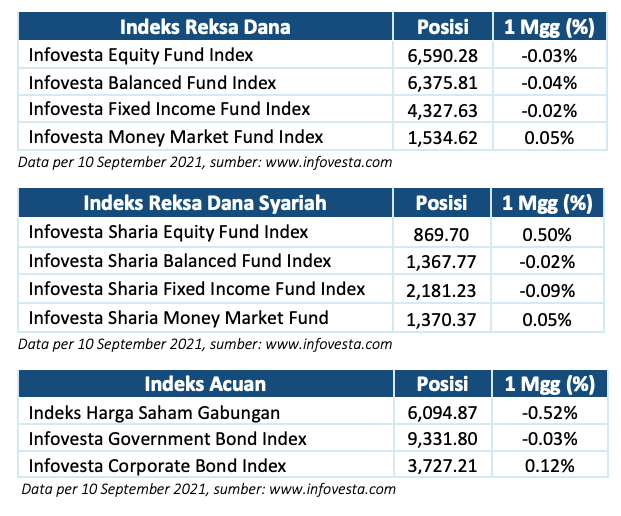
Task: Select Infovesta Balanced Fund Index row
Action: [x=312, y=82]
